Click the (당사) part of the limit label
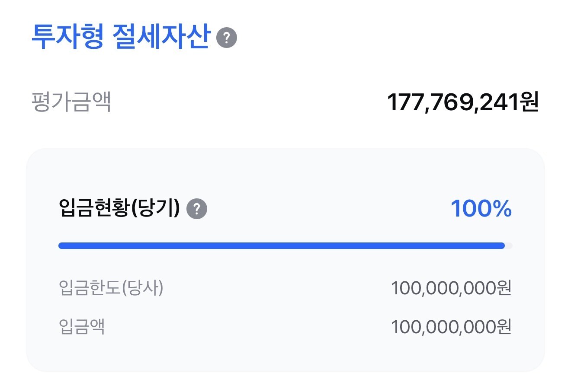 tap(142, 288)
